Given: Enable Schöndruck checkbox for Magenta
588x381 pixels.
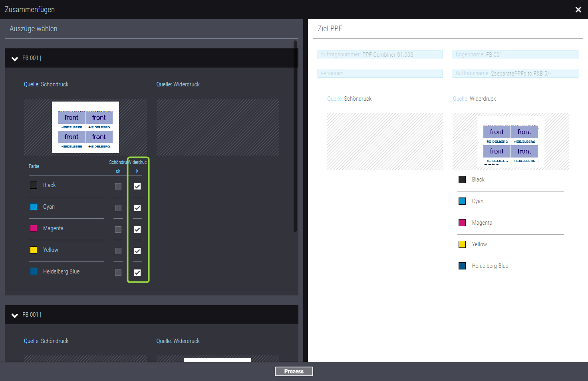Looking at the screenshot, I should point(118,229).
